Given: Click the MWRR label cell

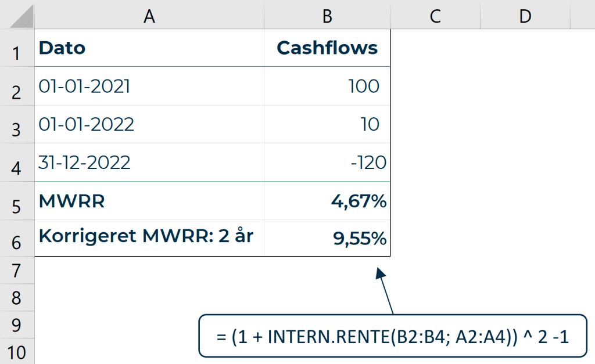Looking at the screenshot, I should point(149,201).
